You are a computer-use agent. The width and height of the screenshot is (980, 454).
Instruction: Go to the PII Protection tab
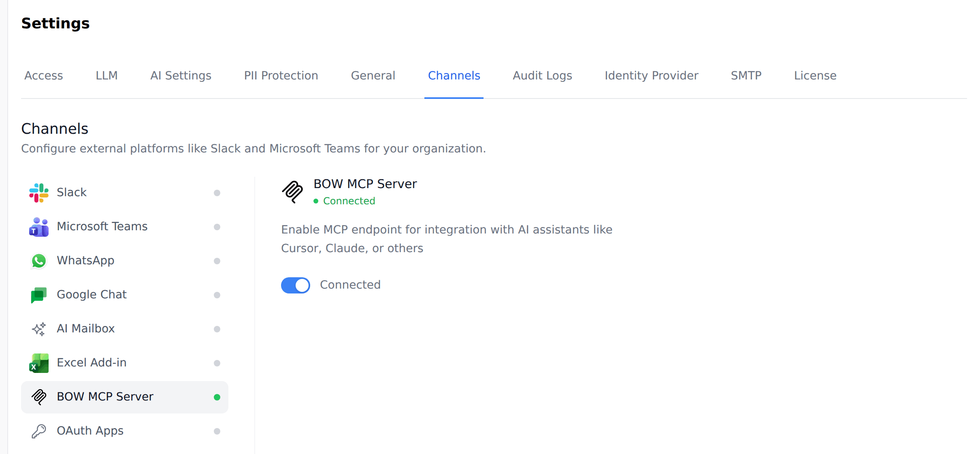point(281,76)
